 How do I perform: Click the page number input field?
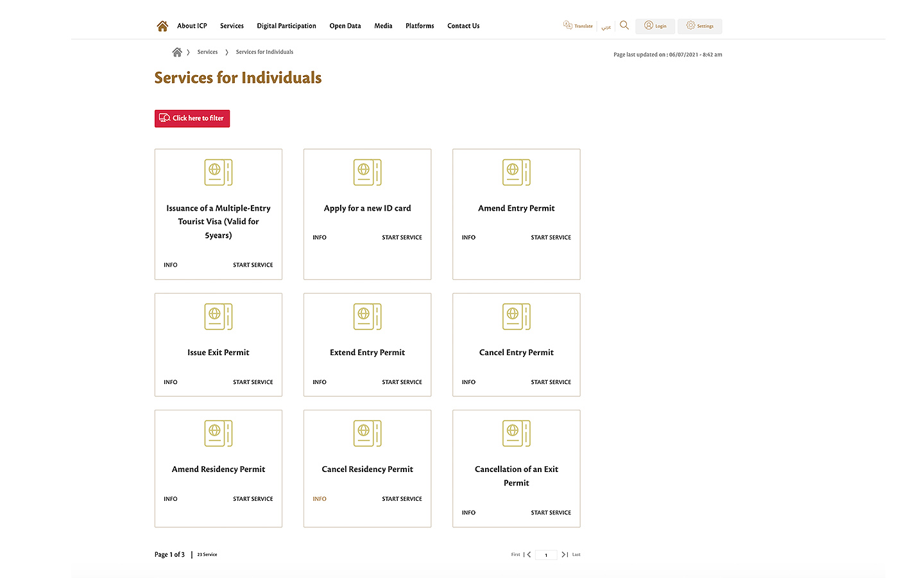pyautogui.click(x=546, y=555)
